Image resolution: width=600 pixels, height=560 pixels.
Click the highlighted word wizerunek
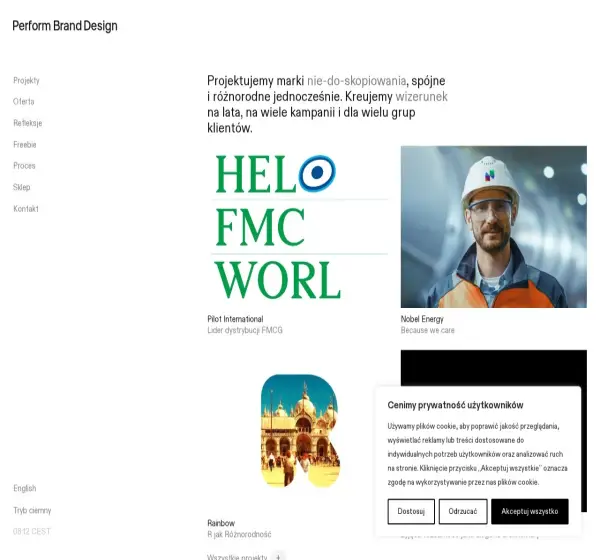pyautogui.click(x=421, y=96)
